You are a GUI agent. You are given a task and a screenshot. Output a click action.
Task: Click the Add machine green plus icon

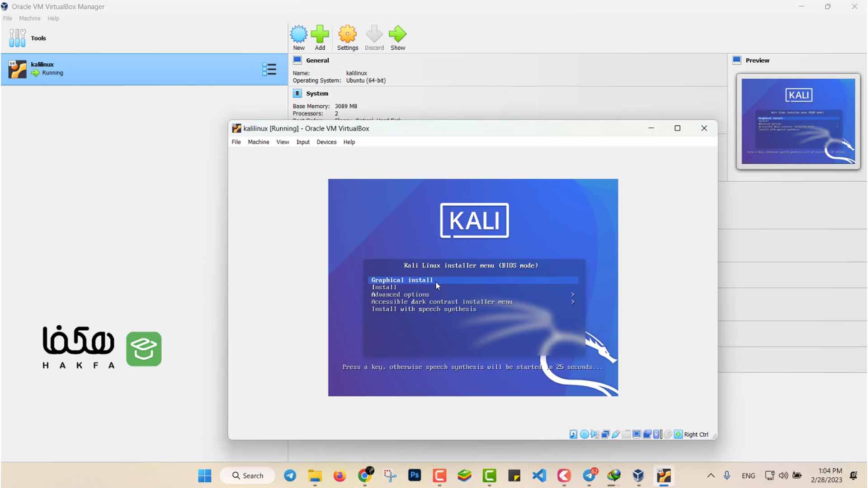(320, 34)
